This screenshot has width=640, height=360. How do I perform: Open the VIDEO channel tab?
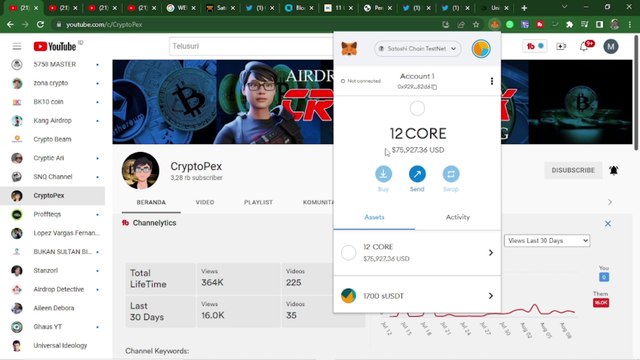(205, 202)
